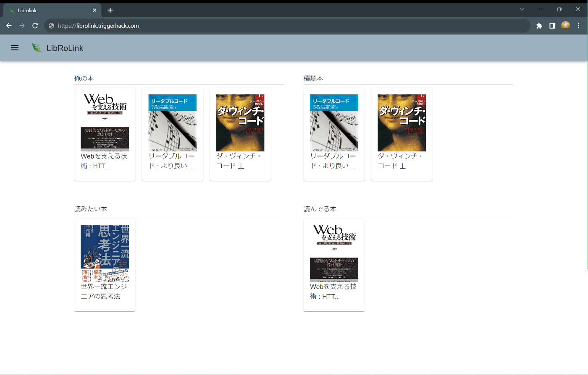Click title '世界一流エンジニアの思考法'
Viewport: 588px width, 375px height.
pyautogui.click(x=104, y=291)
